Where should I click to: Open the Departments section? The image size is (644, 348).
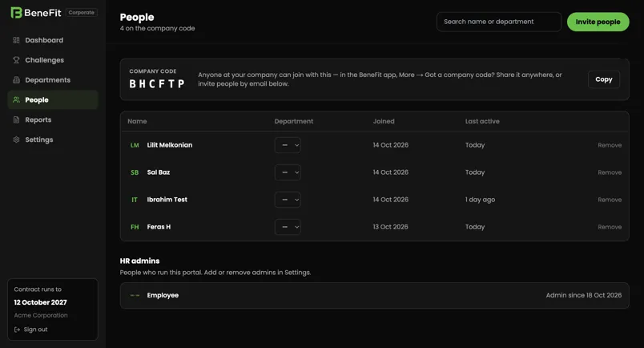(x=53, y=80)
